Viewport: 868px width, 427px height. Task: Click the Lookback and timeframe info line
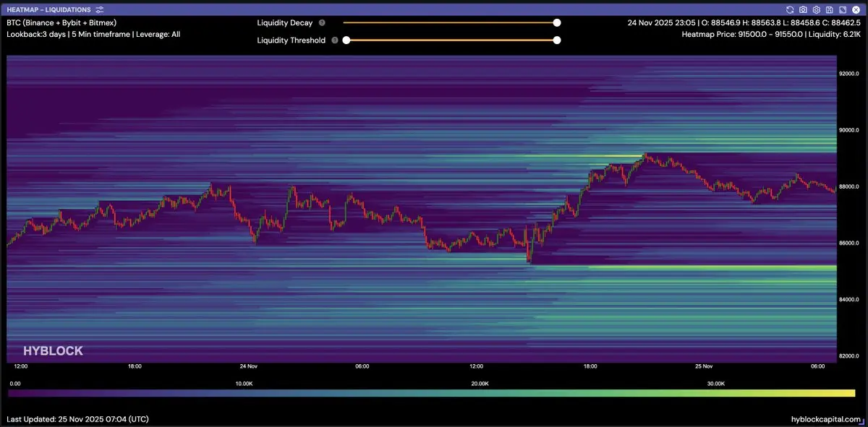(x=93, y=34)
